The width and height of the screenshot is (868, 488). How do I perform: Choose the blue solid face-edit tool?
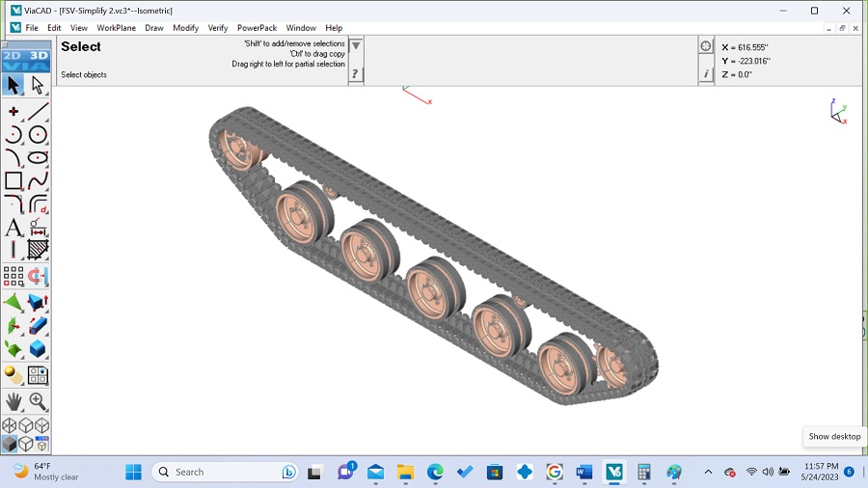pyautogui.click(x=38, y=302)
